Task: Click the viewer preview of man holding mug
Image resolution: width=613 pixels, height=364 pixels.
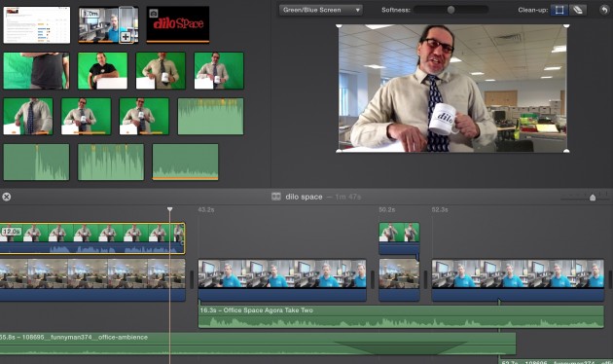Action: click(452, 89)
